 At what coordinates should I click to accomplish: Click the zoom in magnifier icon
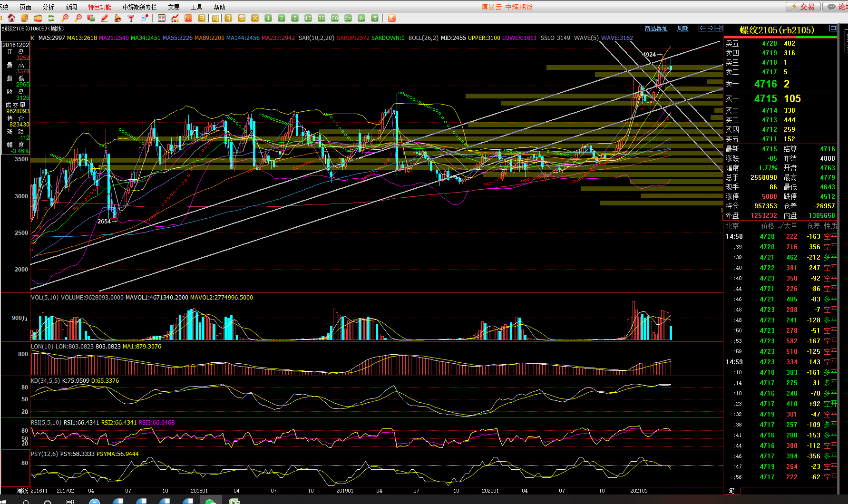click(x=65, y=18)
